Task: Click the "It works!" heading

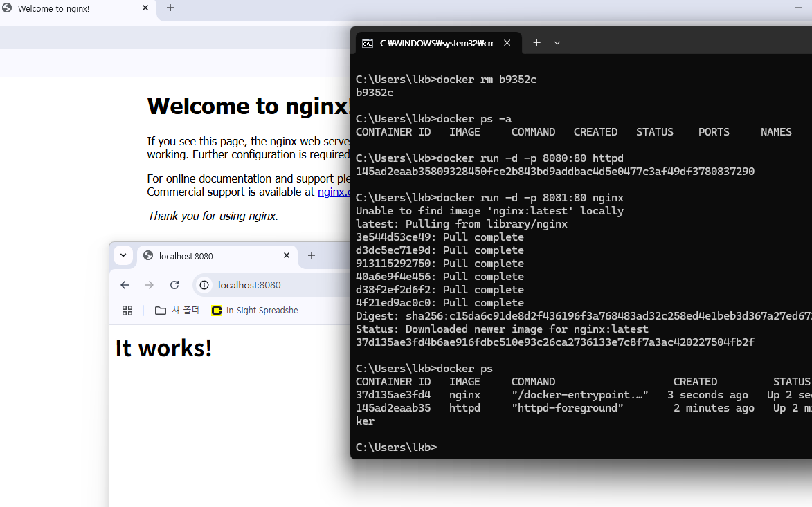Action: (x=163, y=348)
